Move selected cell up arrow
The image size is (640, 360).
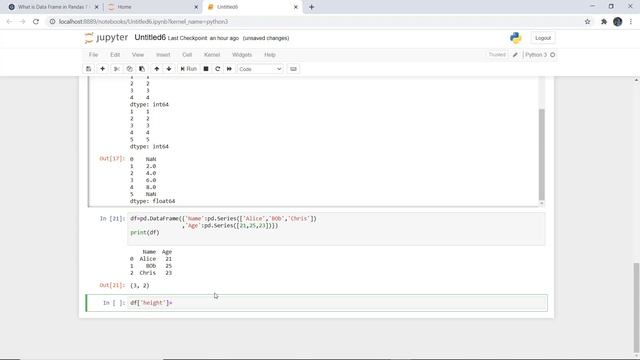click(x=157, y=69)
